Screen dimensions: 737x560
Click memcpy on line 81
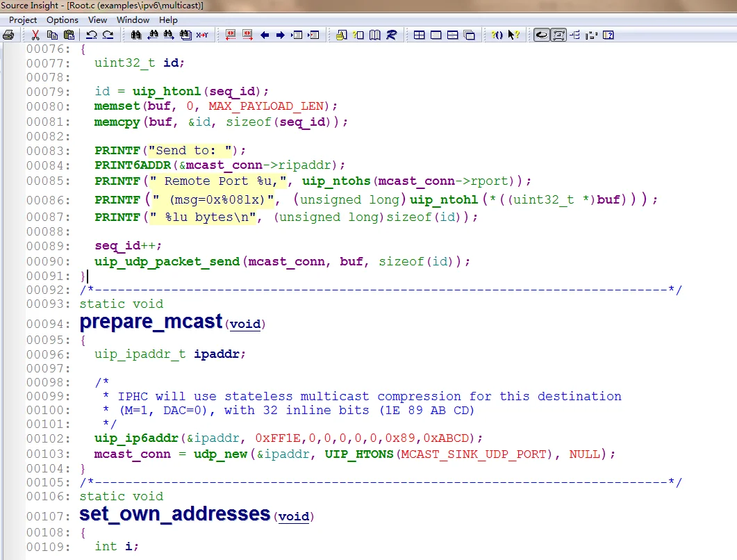click(x=117, y=122)
